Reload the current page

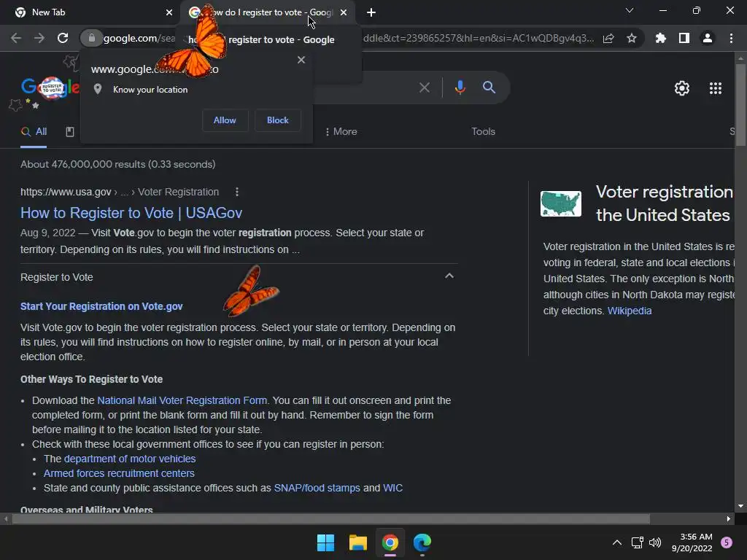point(63,38)
